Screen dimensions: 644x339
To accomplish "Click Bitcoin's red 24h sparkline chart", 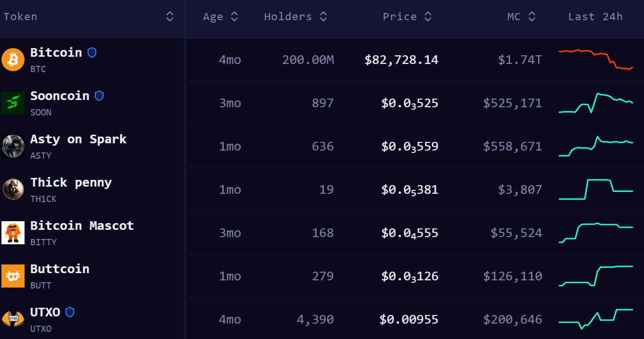I will (x=596, y=60).
